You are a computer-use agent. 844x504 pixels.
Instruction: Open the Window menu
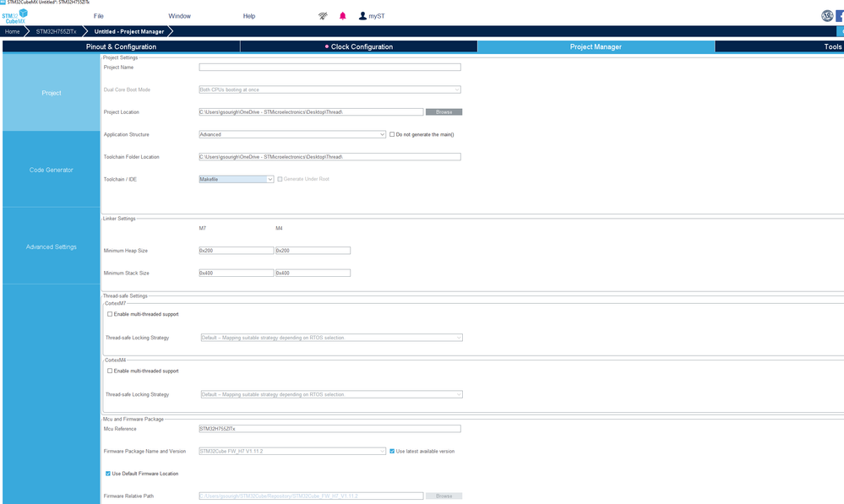point(179,16)
